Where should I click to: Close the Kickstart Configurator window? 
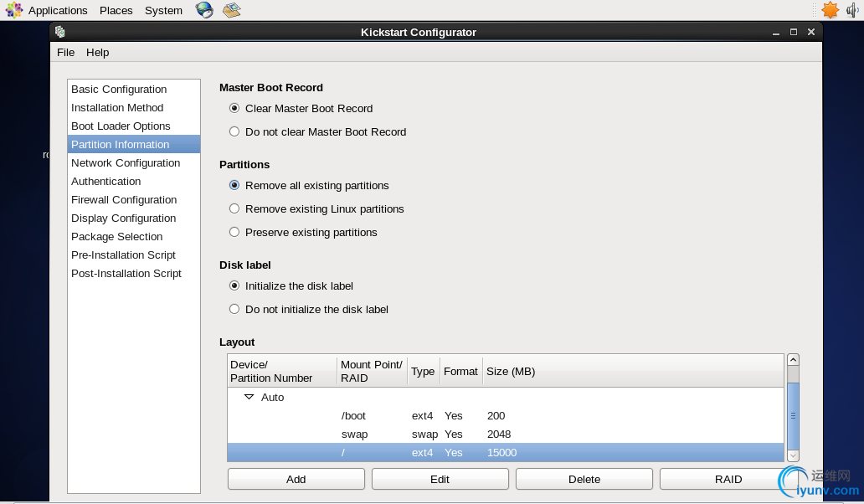811,32
